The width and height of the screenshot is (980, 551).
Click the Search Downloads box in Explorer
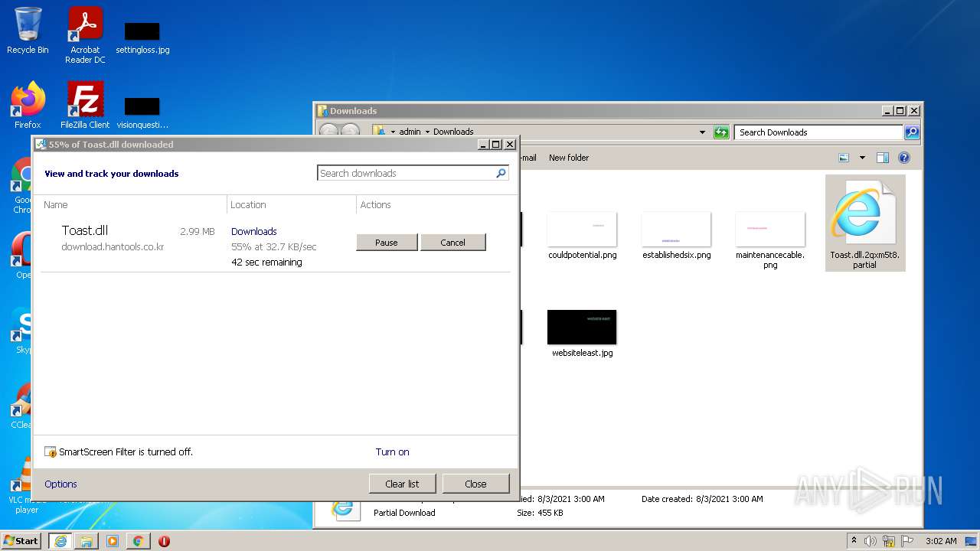pyautogui.click(x=818, y=132)
